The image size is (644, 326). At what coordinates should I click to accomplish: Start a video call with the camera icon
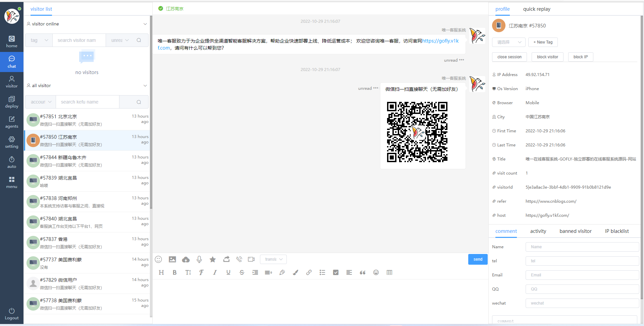[x=251, y=259]
